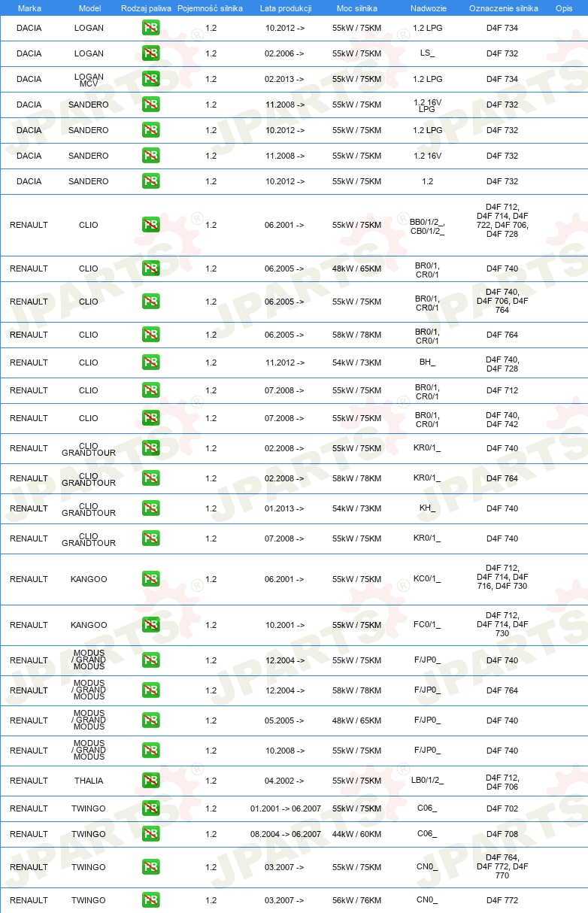Image resolution: width=588 pixels, height=913 pixels.
Task: Click the body code LS_
Action: (427, 53)
